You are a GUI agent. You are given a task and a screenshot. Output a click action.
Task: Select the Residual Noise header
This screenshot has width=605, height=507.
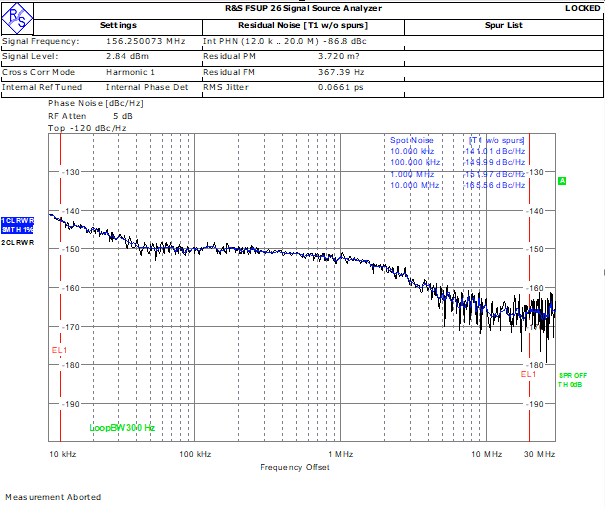(x=303, y=25)
